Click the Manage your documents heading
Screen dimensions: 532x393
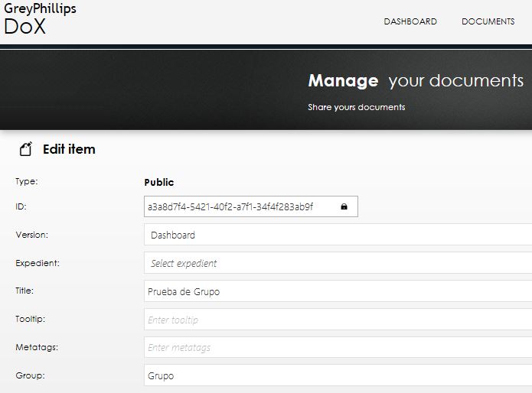(x=416, y=81)
